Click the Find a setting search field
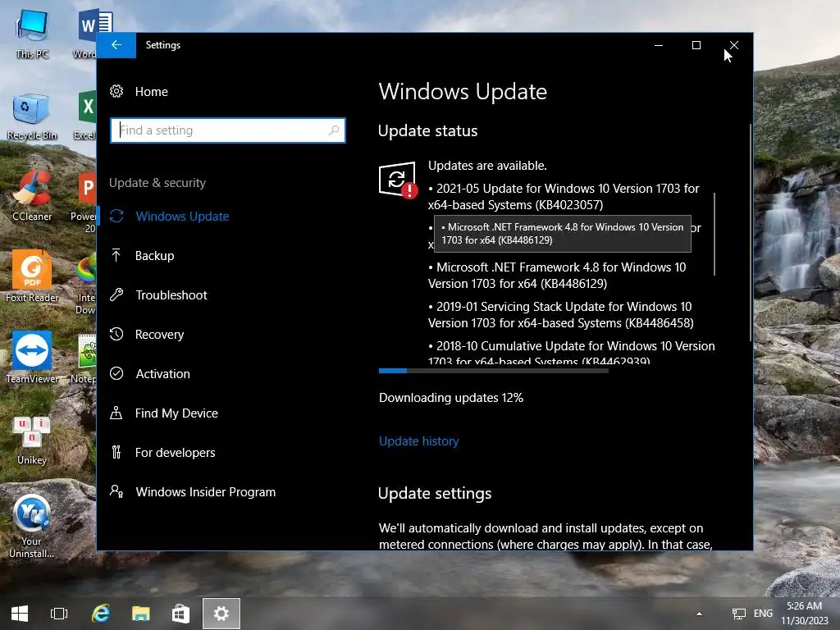The height and width of the screenshot is (630, 840). 228,130
